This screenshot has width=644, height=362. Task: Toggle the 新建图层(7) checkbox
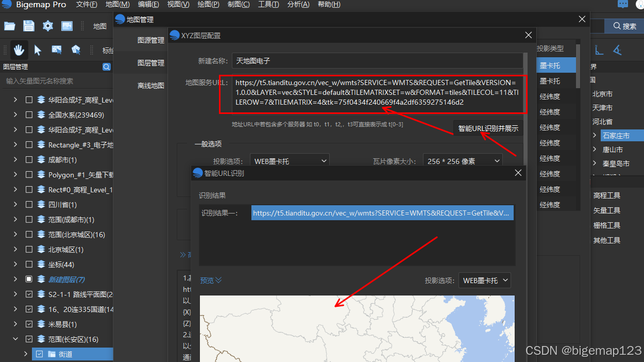click(x=29, y=279)
